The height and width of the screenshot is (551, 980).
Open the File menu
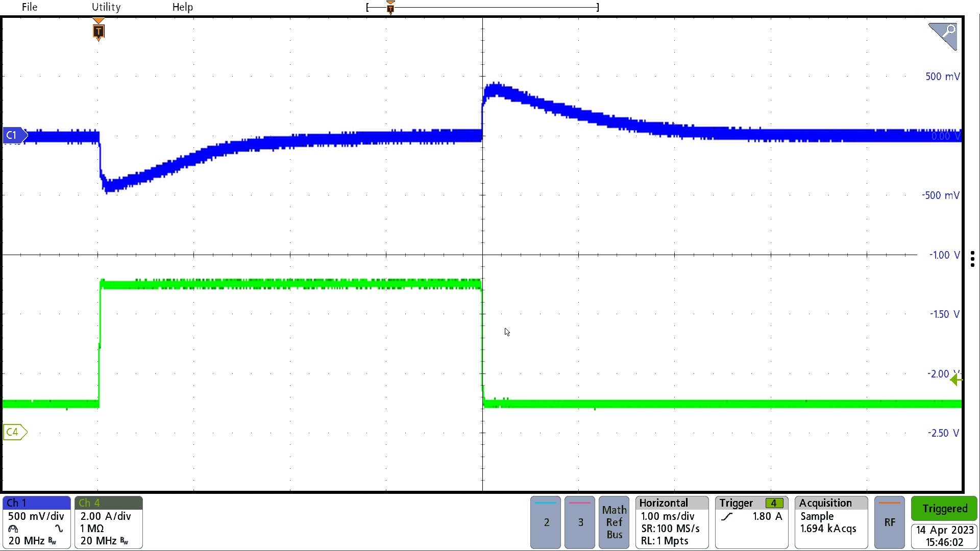click(29, 7)
